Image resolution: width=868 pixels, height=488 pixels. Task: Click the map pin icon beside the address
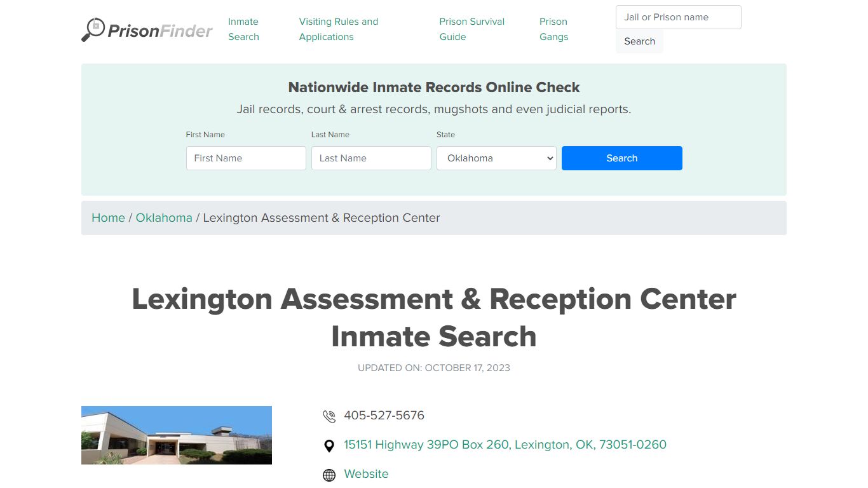(x=329, y=446)
